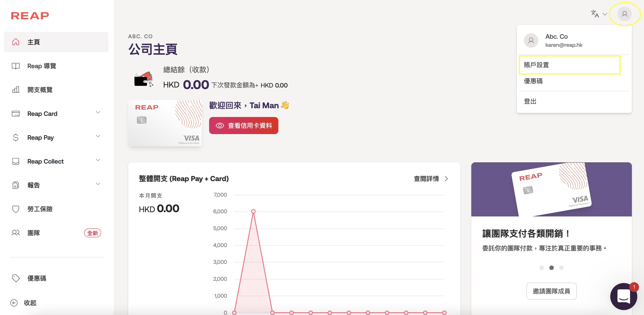Open 優惠碼 tag icon in sidebar
Image resolution: width=644 pixels, height=315 pixels.
point(16,278)
